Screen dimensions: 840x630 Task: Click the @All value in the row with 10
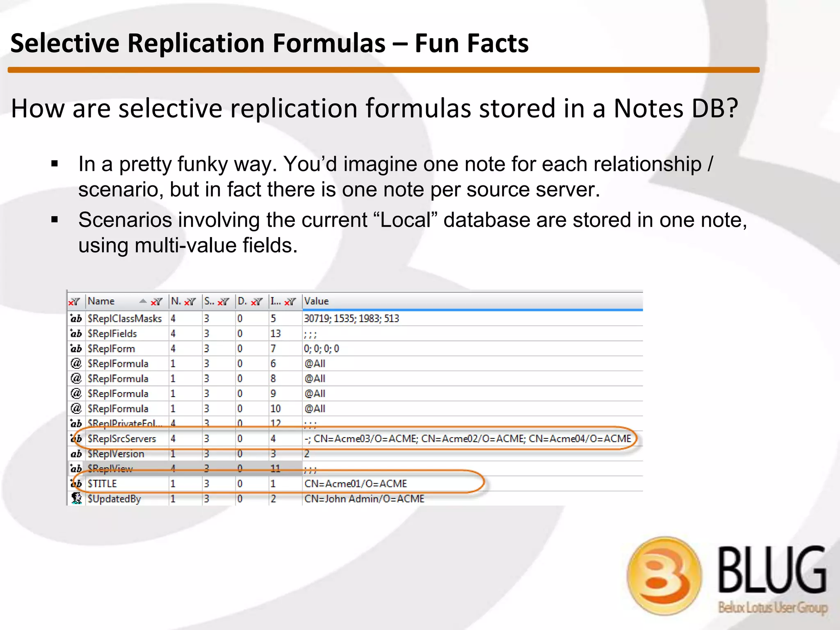point(315,409)
